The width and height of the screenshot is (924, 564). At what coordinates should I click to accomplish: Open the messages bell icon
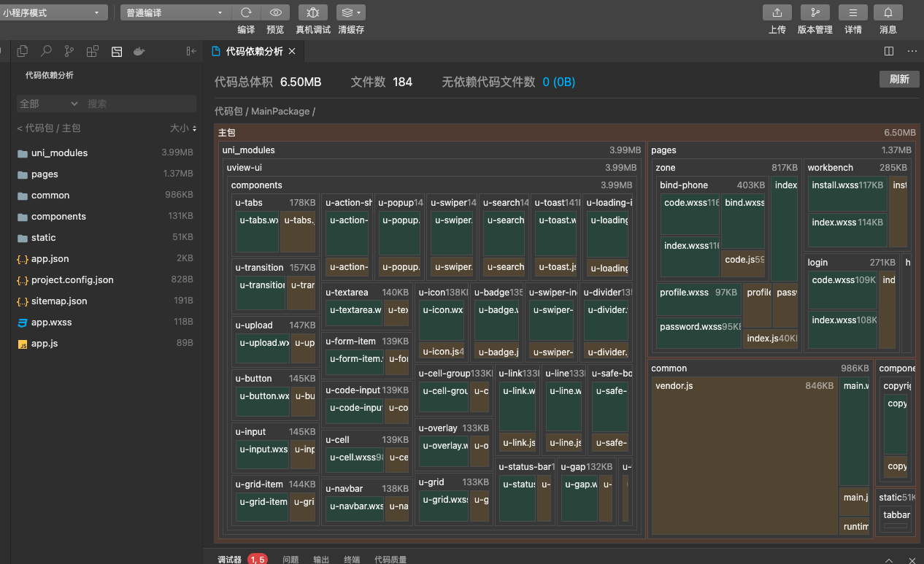(x=888, y=12)
